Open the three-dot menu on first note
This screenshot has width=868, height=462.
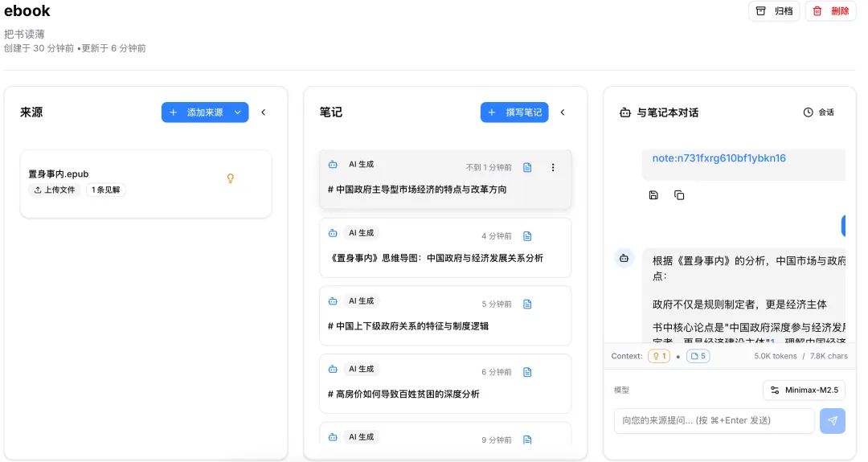(552, 168)
